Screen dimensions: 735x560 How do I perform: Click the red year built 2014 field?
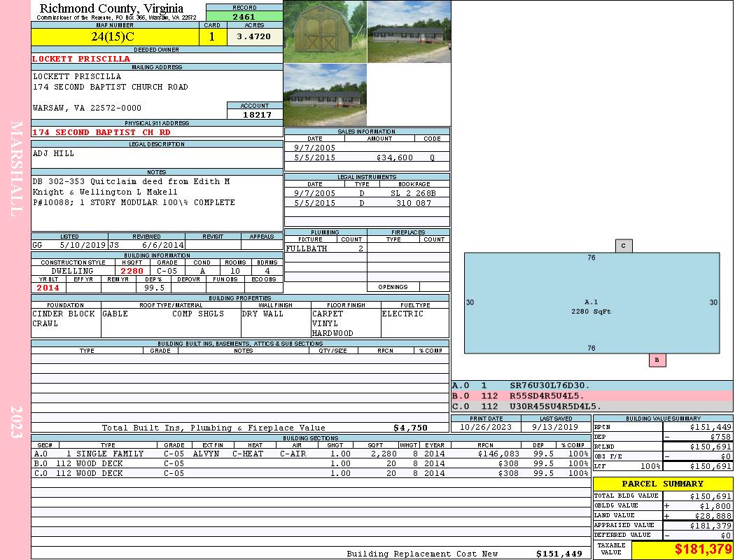[x=48, y=288]
